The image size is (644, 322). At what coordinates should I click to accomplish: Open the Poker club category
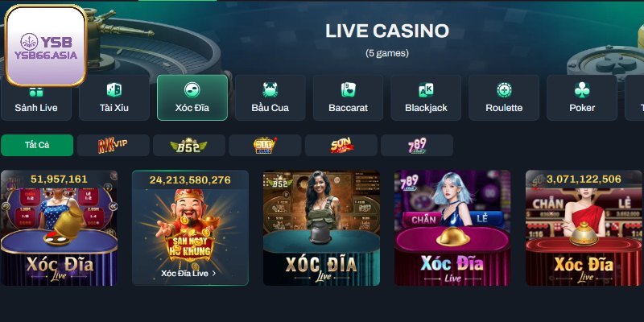[x=582, y=97]
